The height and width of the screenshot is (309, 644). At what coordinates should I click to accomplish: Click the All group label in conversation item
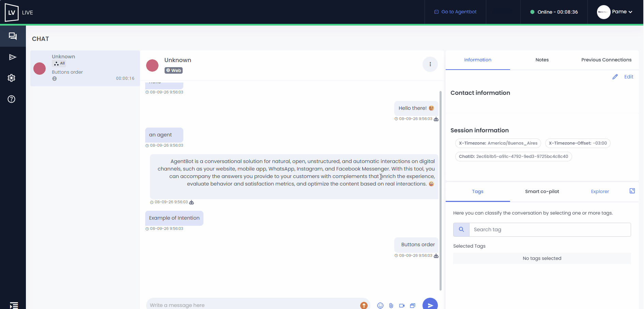tap(59, 63)
